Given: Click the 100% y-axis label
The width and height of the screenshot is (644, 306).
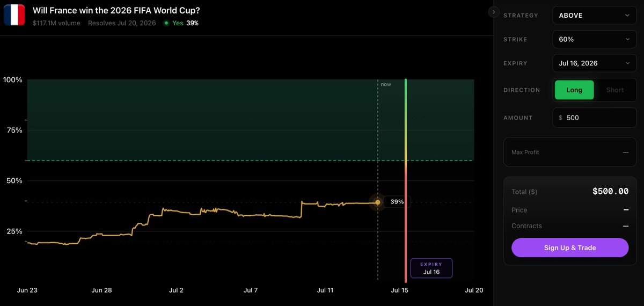Looking at the screenshot, I should 13,79.
